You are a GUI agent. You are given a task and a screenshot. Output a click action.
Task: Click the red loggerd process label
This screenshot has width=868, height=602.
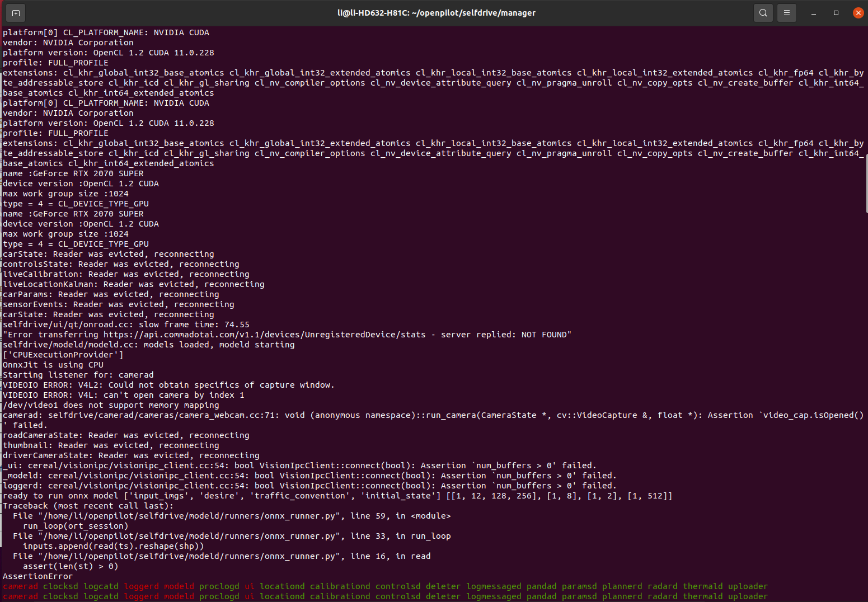(x=142, y=586)
